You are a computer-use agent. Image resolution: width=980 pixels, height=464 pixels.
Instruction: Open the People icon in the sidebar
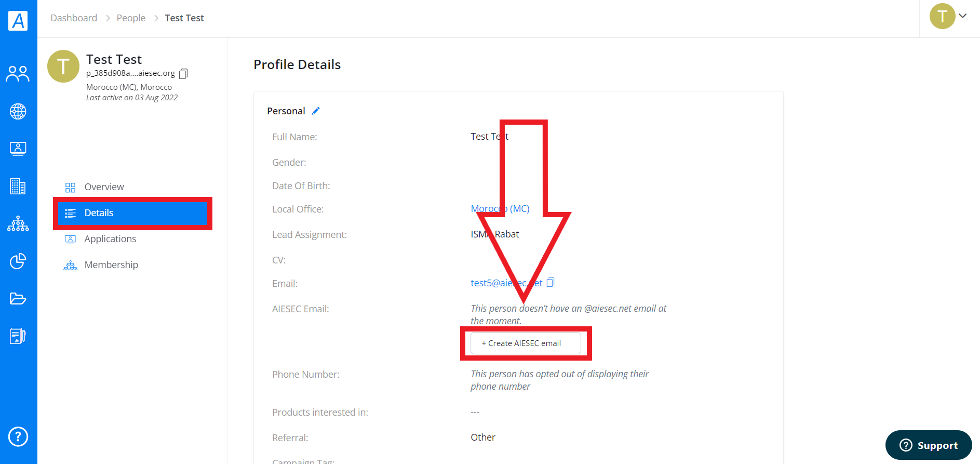coord(18,74)
